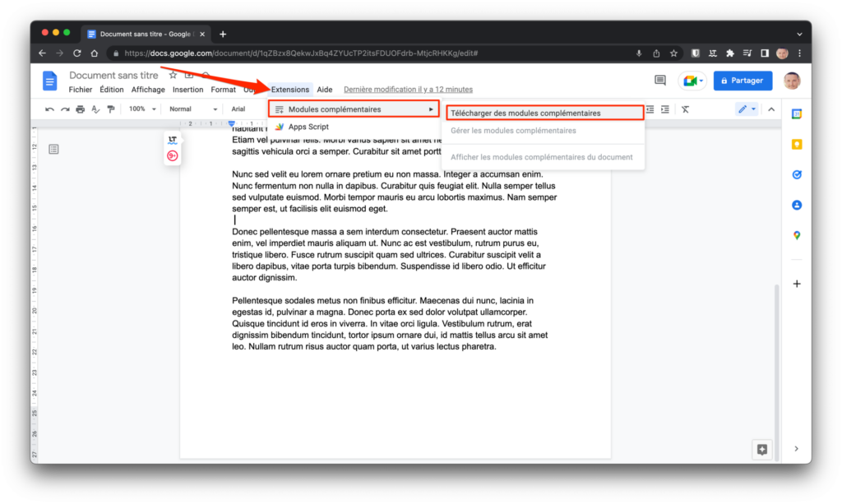This screenshot has width=842, height=504.
Task: Open the Fichier menu
Action: (x=80, y=90)
